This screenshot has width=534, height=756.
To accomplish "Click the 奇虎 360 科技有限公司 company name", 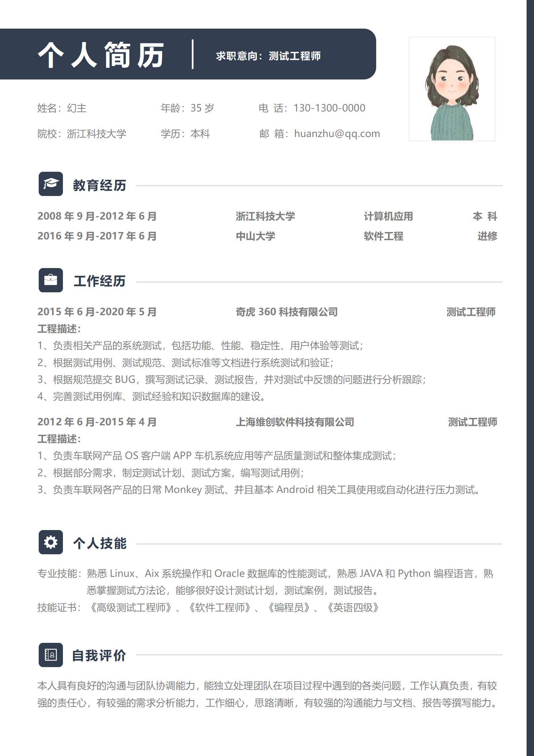I will [287, 312].
